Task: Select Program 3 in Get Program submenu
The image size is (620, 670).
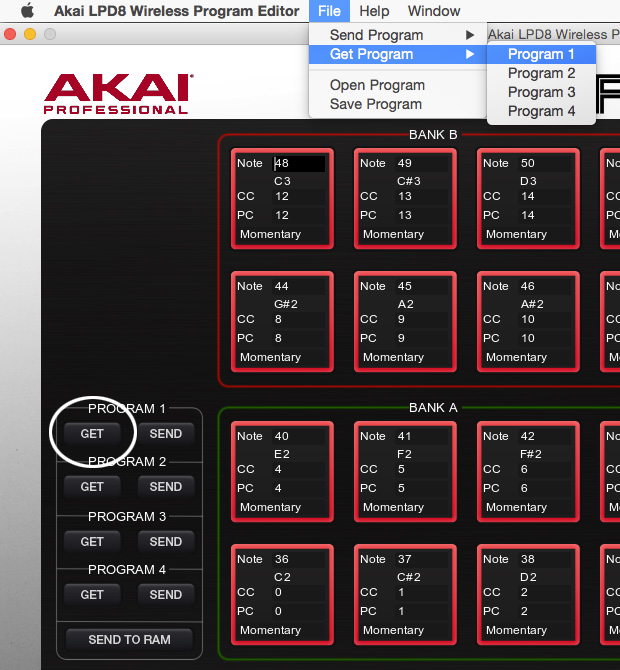Action: (x=541, y=92)
